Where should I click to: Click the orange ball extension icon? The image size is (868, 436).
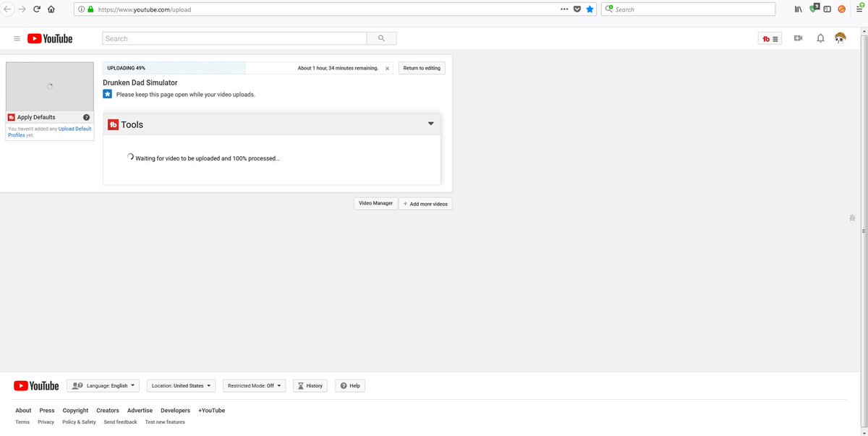tap(842, 9)
